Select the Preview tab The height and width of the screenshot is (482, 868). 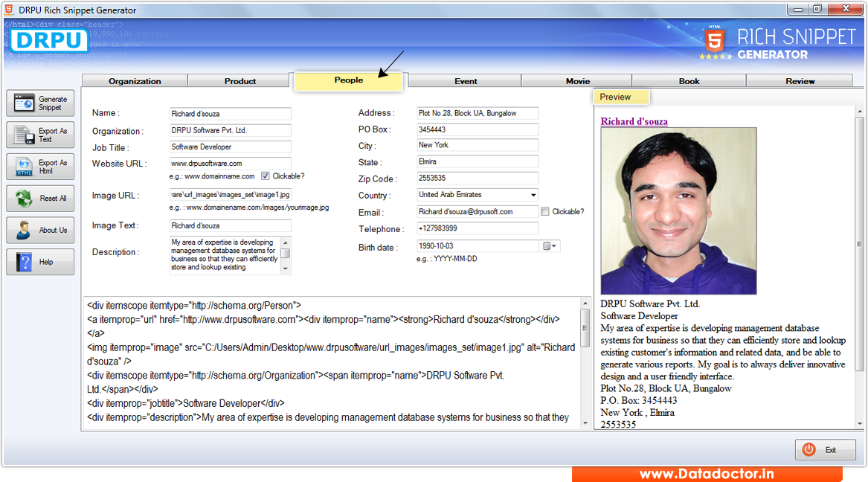pyautogui.click(x=621, y=97)
